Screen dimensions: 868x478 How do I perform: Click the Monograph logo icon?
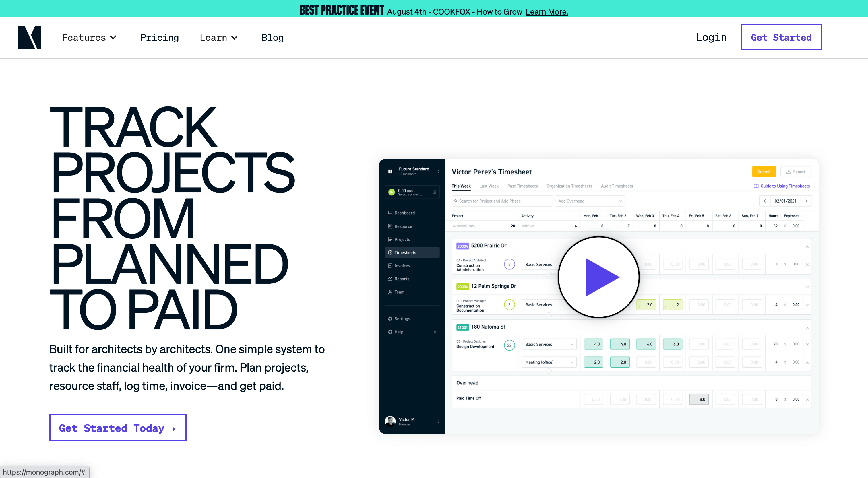30,37
